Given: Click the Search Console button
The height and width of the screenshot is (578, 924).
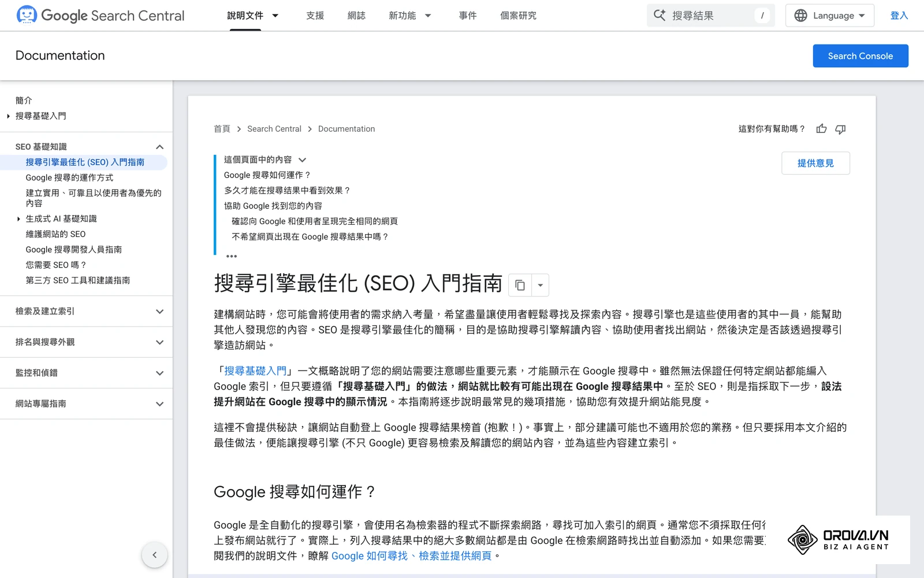Looking at the screenshot, I should tap(860, 56).
